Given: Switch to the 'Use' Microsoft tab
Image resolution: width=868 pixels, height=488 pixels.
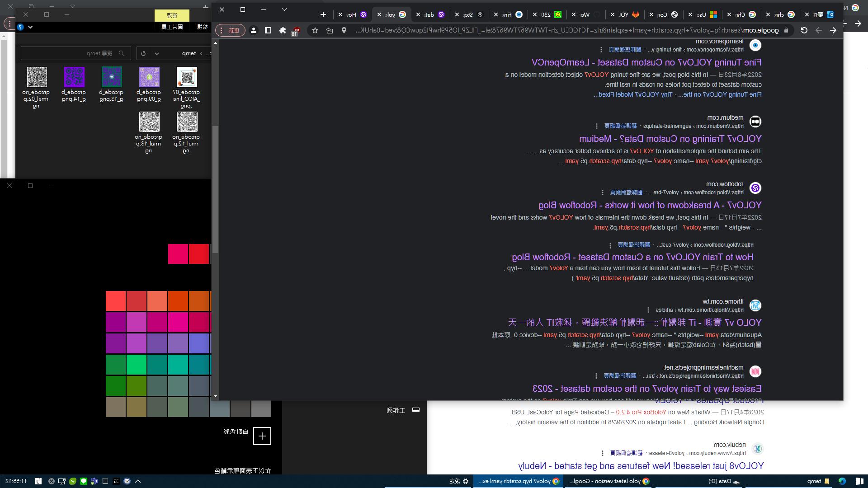Looking at the screenshot, I should coord(702,14).
